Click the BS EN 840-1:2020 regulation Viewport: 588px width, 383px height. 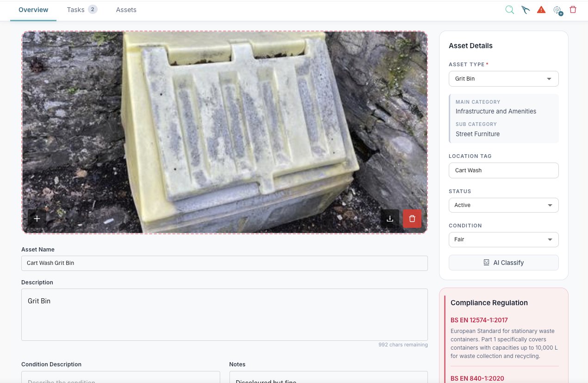(x=477, y=378)
